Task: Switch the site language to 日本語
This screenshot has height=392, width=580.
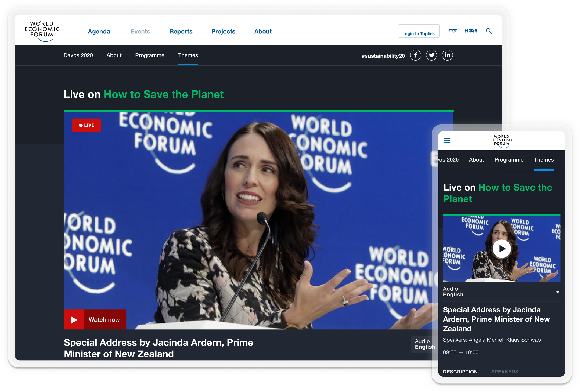Action: [471, 31]
